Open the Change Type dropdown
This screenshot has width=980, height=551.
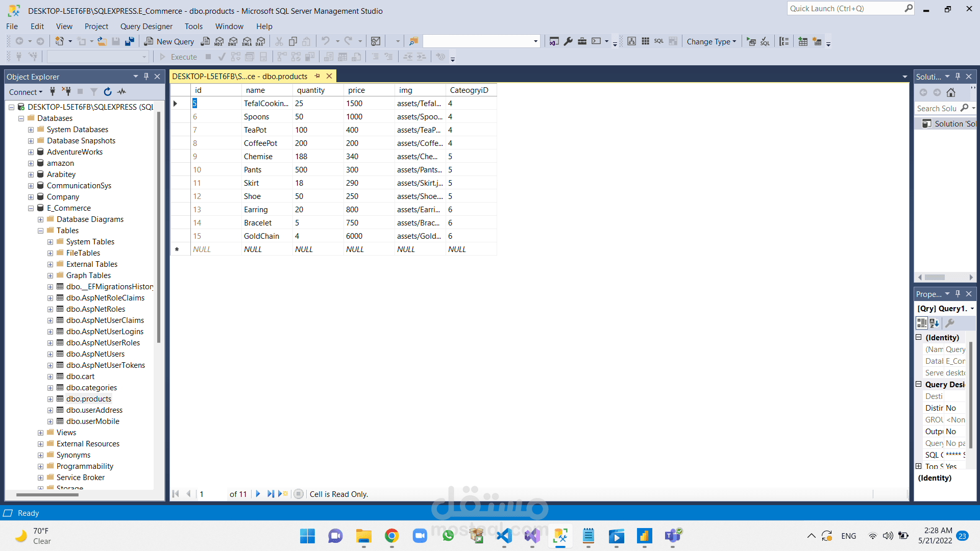pos(711,41)
